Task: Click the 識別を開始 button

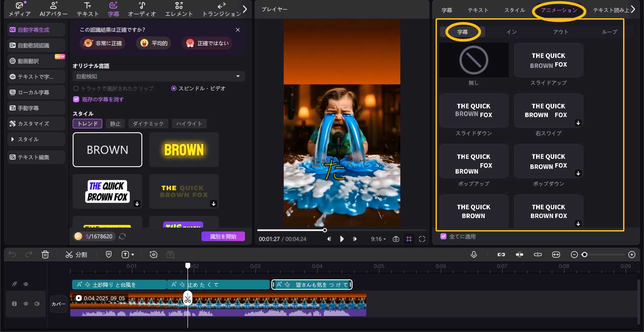Action: pyautogui.click(x=223, y=236)
